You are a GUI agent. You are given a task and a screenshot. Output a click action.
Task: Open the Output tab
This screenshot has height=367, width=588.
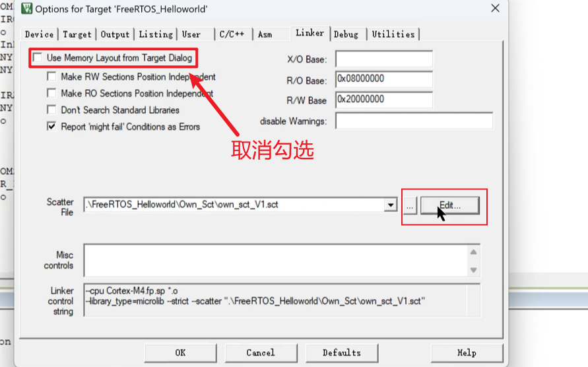click(115, 34)
